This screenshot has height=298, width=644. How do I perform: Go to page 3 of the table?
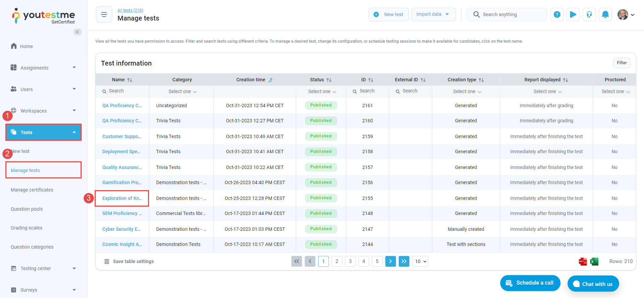coord(350,261)
